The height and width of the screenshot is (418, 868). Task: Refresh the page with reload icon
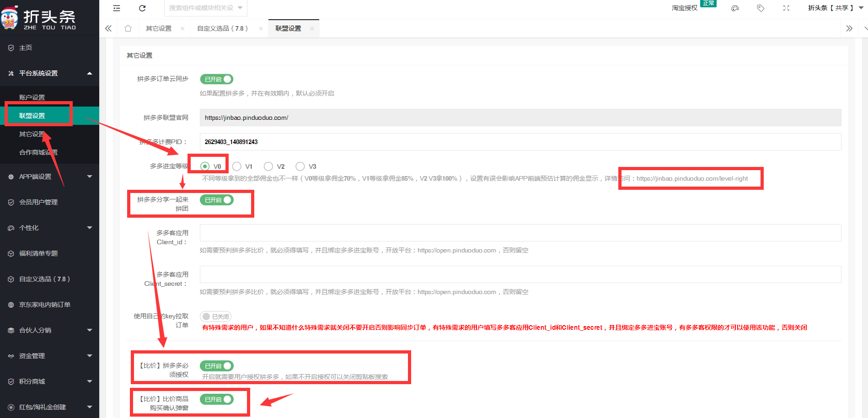tap(142, 8)
